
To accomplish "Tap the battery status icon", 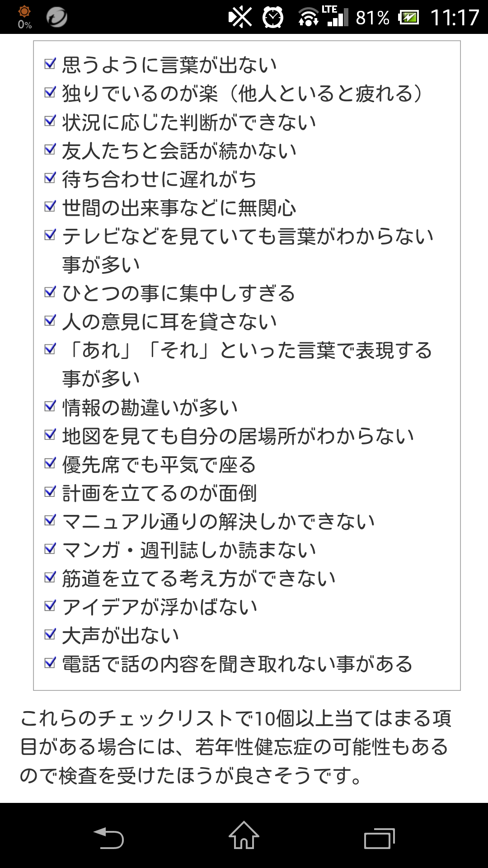I will tap(408, 18).
